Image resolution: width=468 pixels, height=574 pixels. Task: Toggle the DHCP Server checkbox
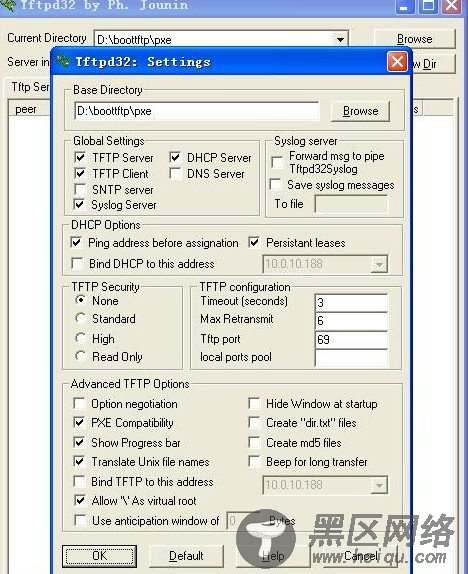pyautogui.click(x=175, y=157)
